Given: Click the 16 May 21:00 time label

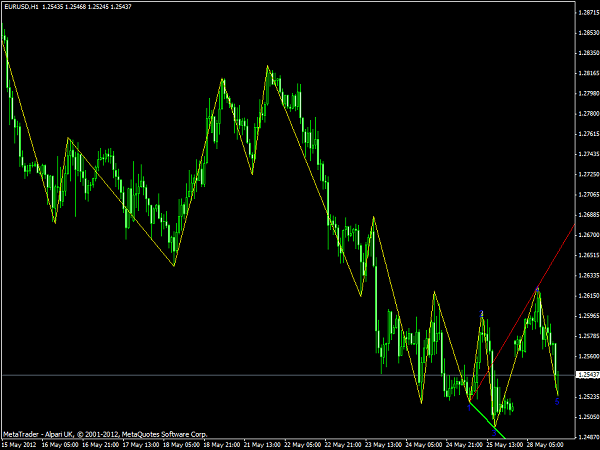Looking at the screenshot, I should point(100,445).
